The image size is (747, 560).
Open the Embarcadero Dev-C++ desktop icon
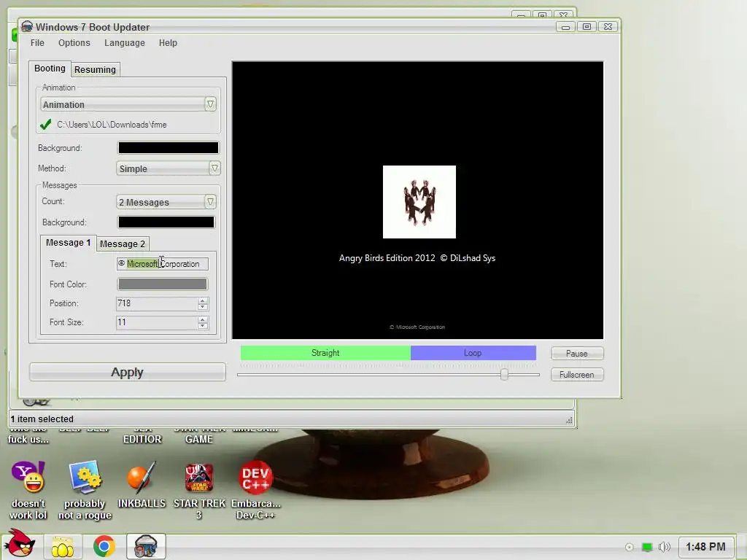pos(256,491)
